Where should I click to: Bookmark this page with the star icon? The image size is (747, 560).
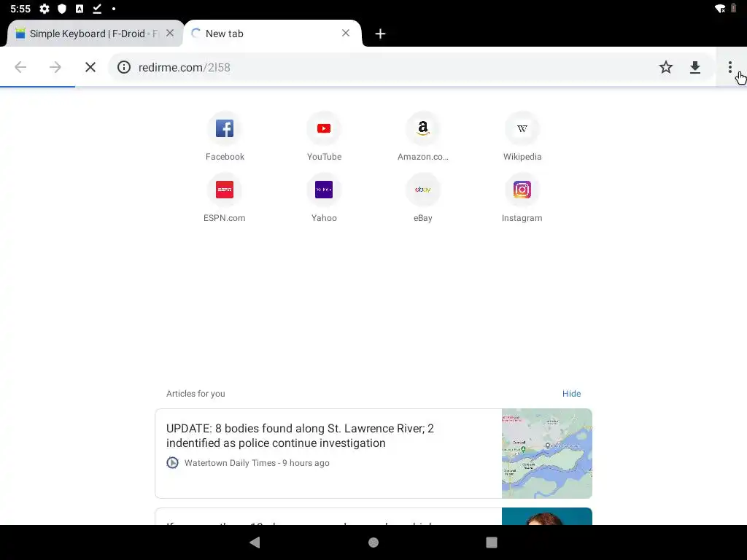coord(665,67)
